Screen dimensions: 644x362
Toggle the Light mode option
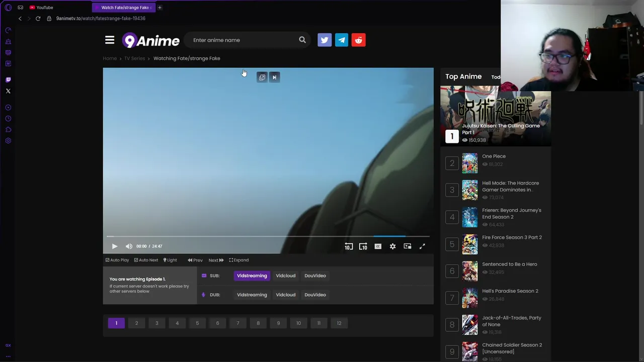pos(170,260)
